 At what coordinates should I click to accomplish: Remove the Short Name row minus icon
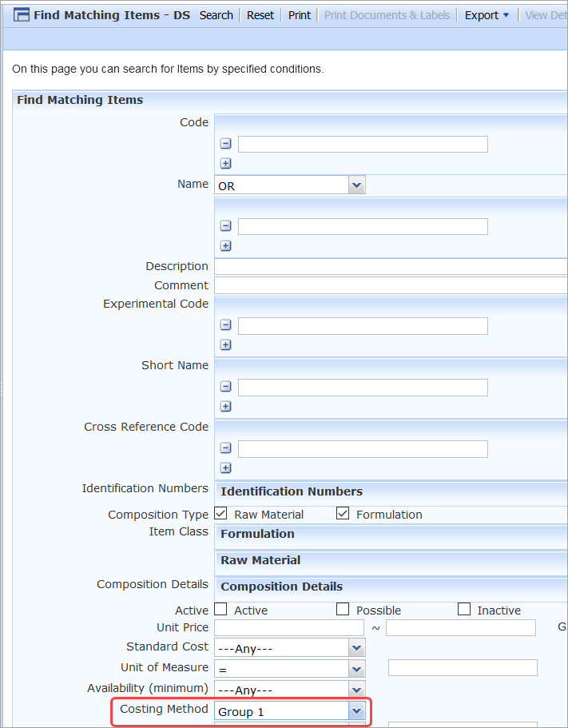[225, 387]
